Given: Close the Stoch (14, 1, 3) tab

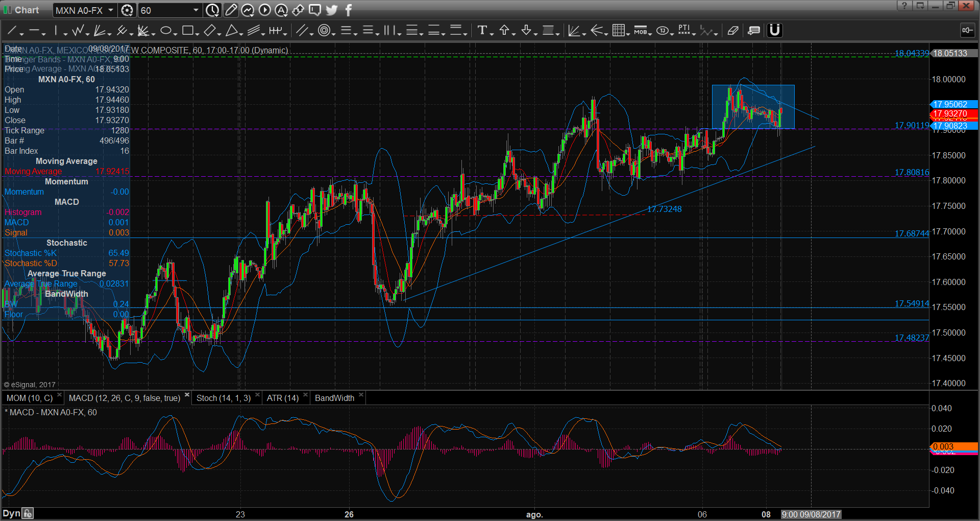Looking at the screenshot, I should 257,395.
